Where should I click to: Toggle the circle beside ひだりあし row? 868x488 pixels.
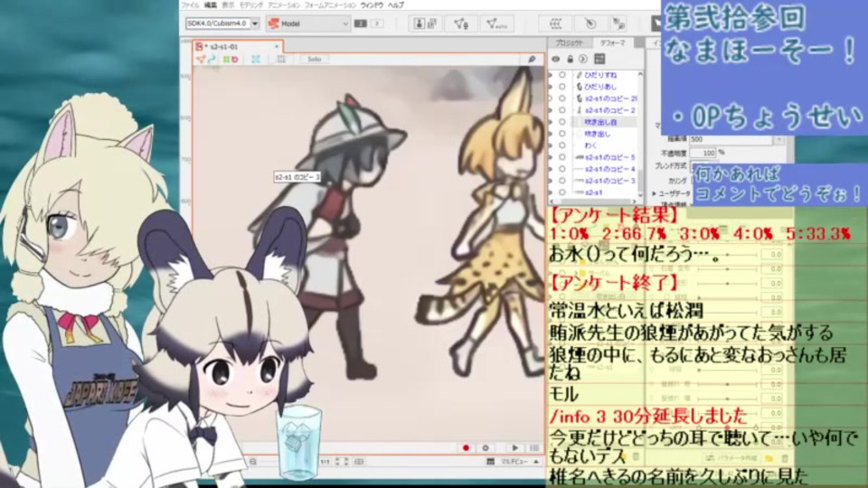pos(562,87)
